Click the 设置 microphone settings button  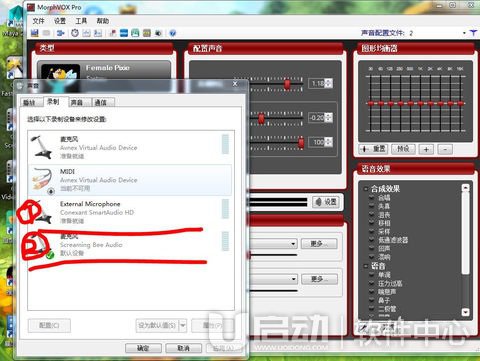coord(326,202)
